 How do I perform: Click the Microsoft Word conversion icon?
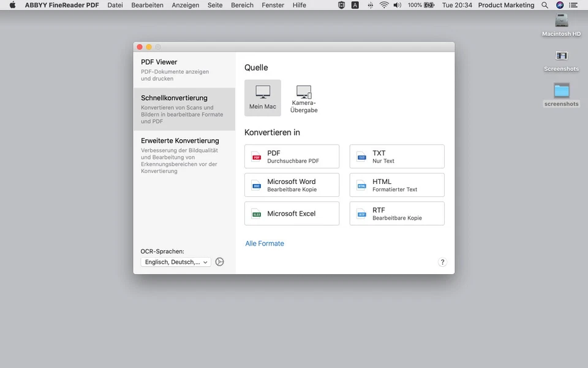click(255, 185)
